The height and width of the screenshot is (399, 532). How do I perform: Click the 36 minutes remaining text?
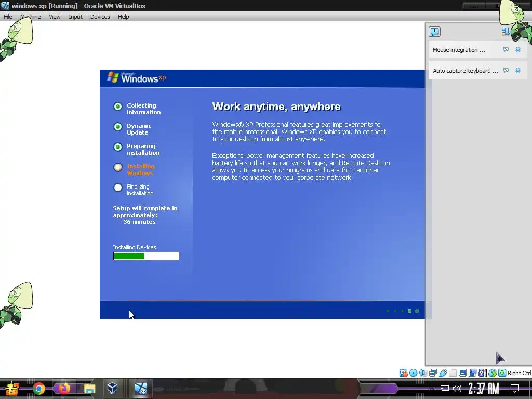tap(139, 222)
